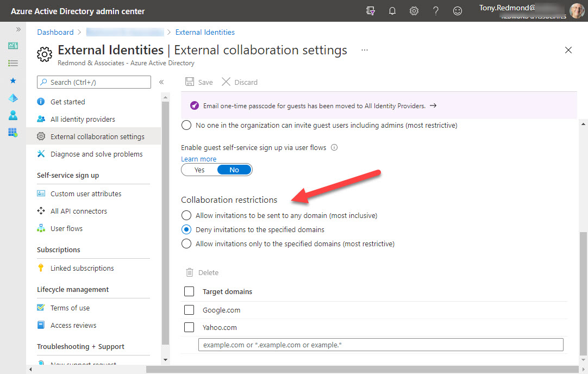588x374 pixels.
Task: Open the feedback smiley icon
Action: (458, 11)
